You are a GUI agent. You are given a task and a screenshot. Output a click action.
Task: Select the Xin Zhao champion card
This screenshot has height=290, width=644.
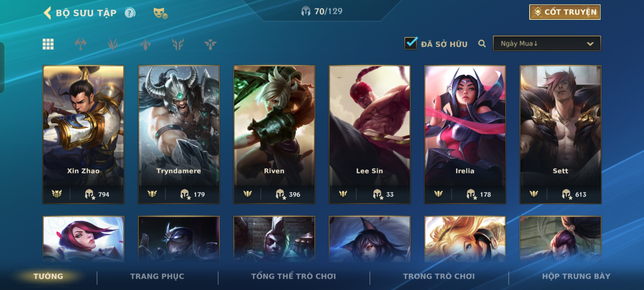pyautogui.click(x=83, y=135)
